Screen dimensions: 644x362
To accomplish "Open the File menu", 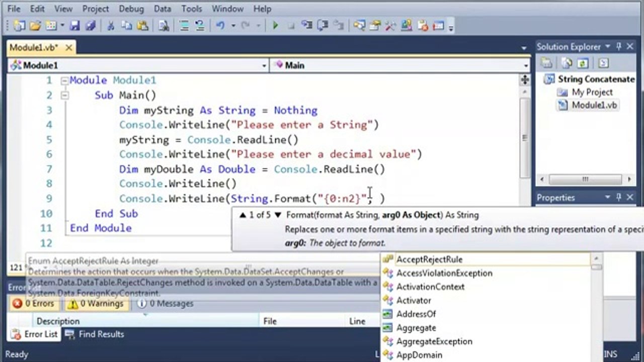I will 14,9.
